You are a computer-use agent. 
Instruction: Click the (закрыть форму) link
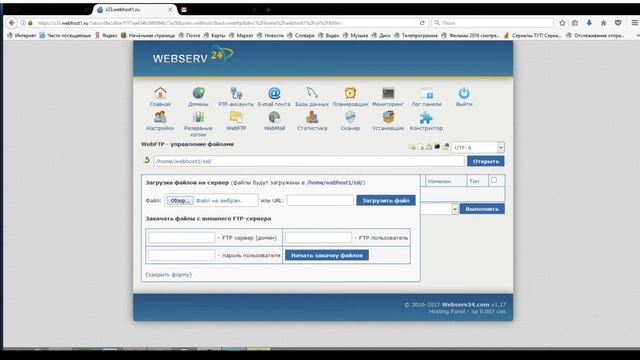169,275
